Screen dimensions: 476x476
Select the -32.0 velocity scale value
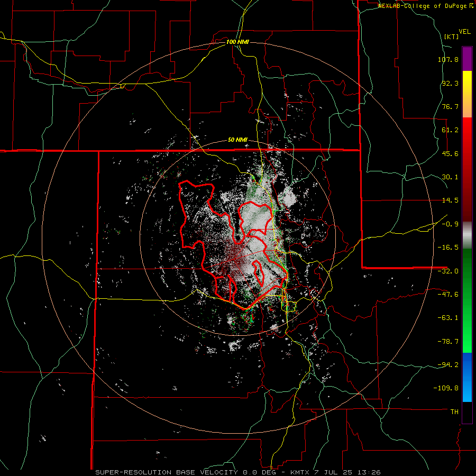pos(448,271)
